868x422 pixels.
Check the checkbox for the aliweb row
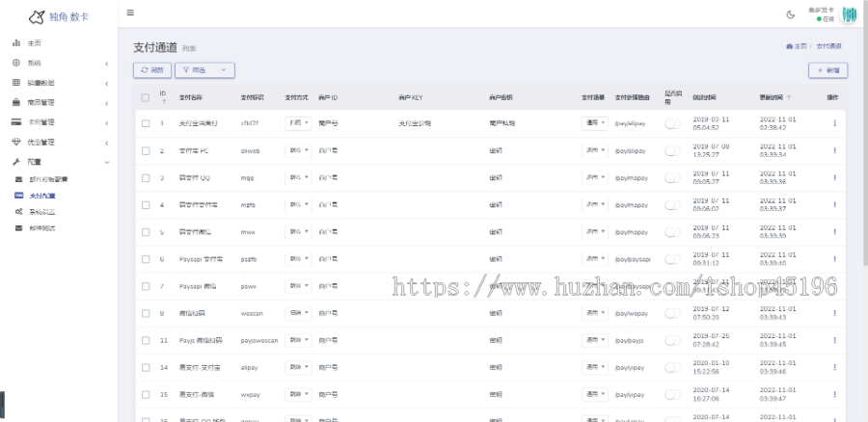pos(146,151)
